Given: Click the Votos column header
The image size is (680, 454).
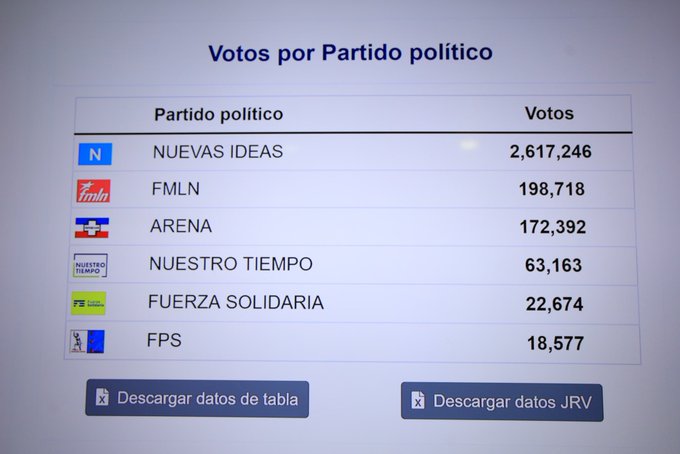Looking at the screenshot, I should [549, 113].
